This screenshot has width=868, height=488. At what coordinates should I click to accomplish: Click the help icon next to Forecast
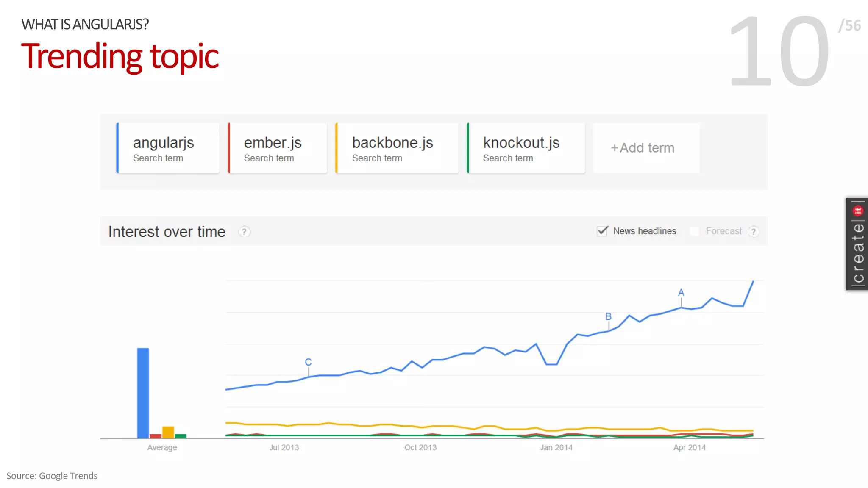click(754, 232)
